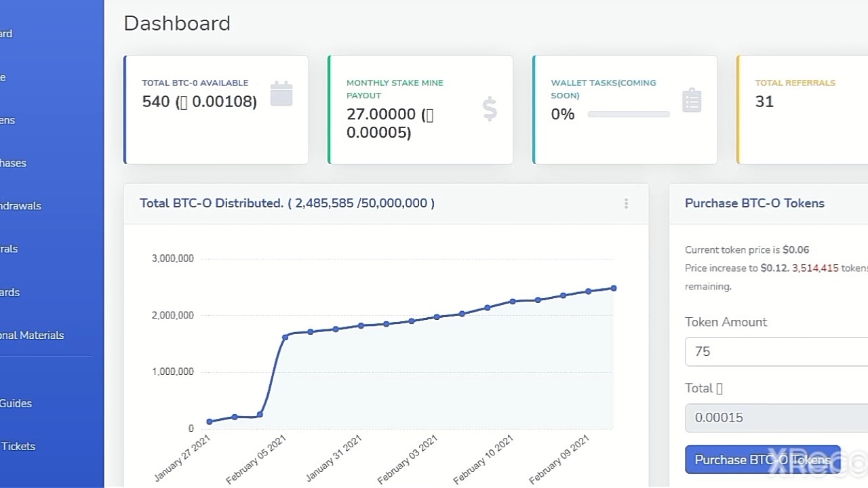
Task: Open Purchases in the sidebar
Action: coord(14,163)
